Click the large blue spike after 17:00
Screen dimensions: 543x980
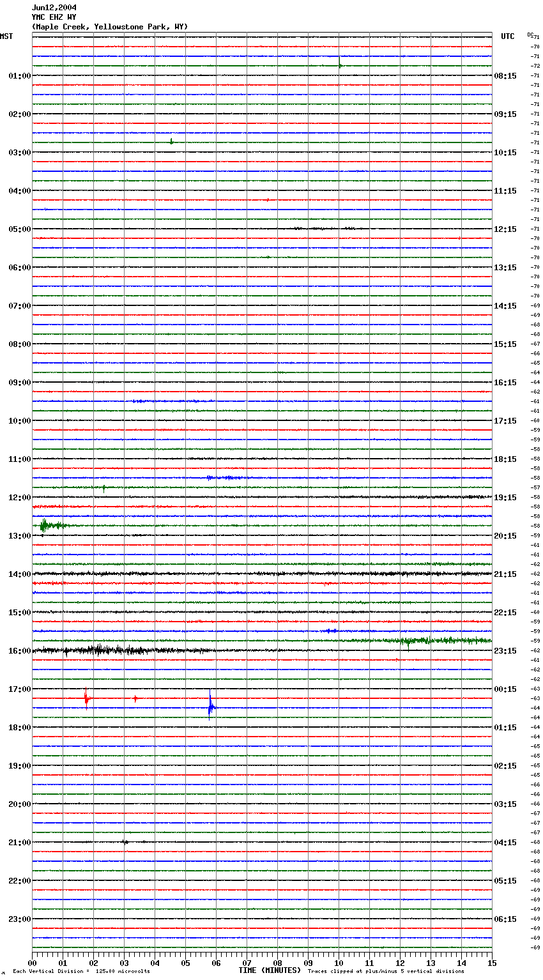pyautogui.click(x=211, y=705)
